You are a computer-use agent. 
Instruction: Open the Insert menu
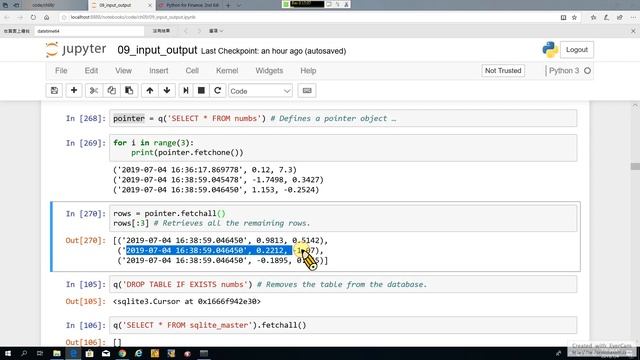(x=159, y=71)
